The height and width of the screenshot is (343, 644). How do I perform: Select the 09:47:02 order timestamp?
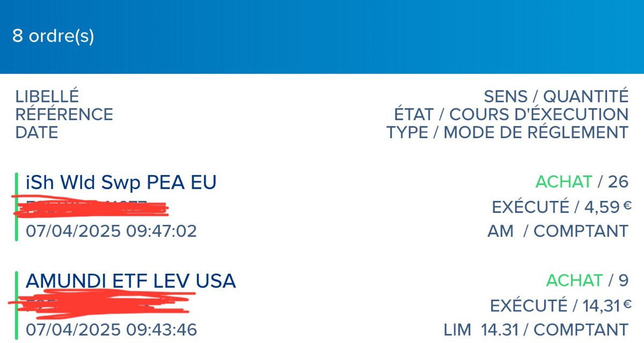(x=111, y=231)
